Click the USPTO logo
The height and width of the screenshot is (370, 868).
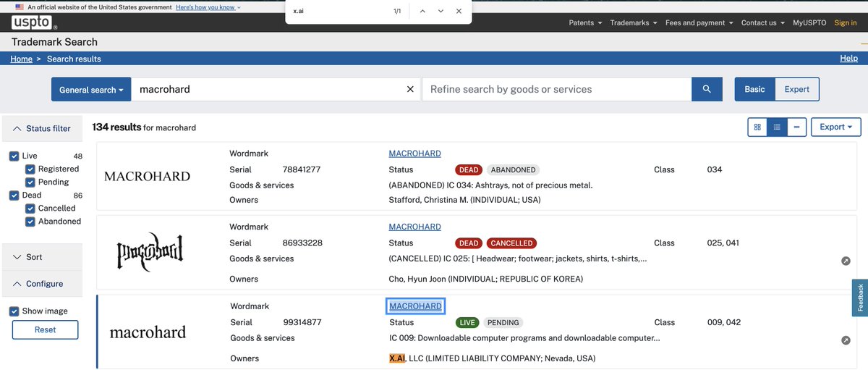point(32,22)
